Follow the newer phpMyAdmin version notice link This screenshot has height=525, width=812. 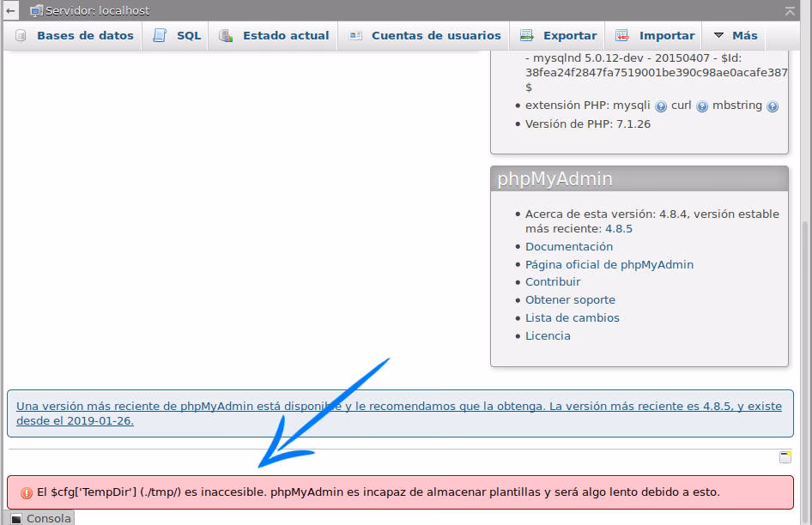point(399,413)
